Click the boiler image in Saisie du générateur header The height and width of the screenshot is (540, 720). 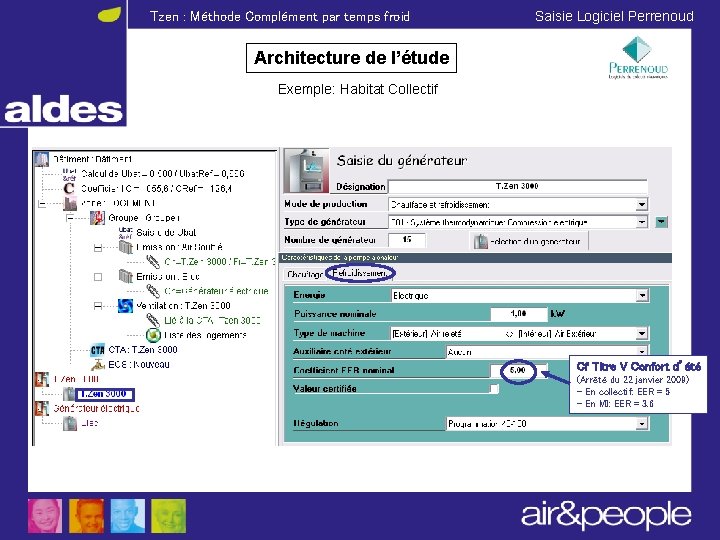(306, 170)
